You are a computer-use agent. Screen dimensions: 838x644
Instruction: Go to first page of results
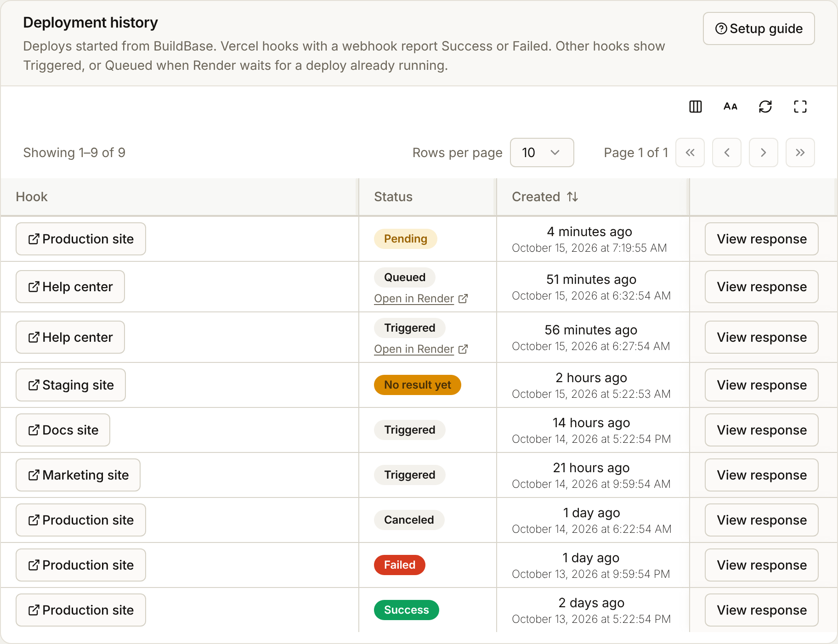pyautogui.click(x=690, y=153)
